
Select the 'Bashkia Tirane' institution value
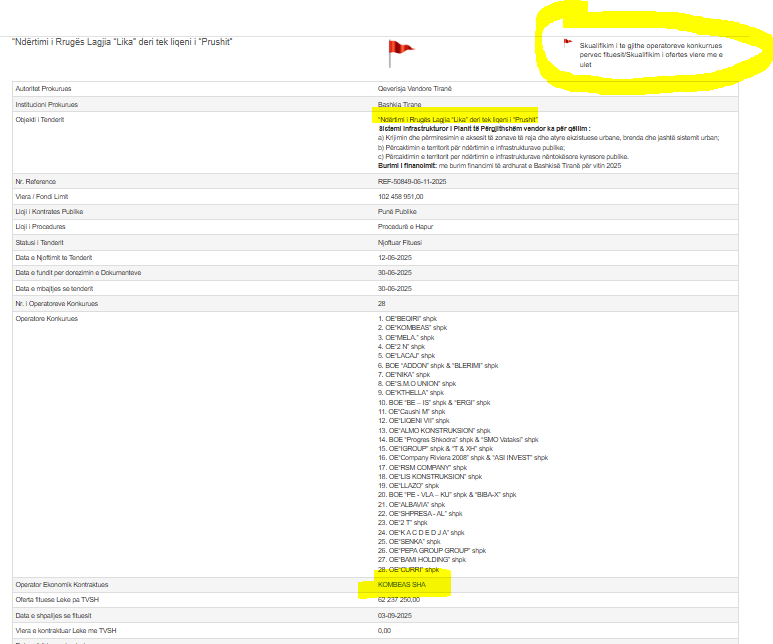pyautogui.click(x=400, y=104)
